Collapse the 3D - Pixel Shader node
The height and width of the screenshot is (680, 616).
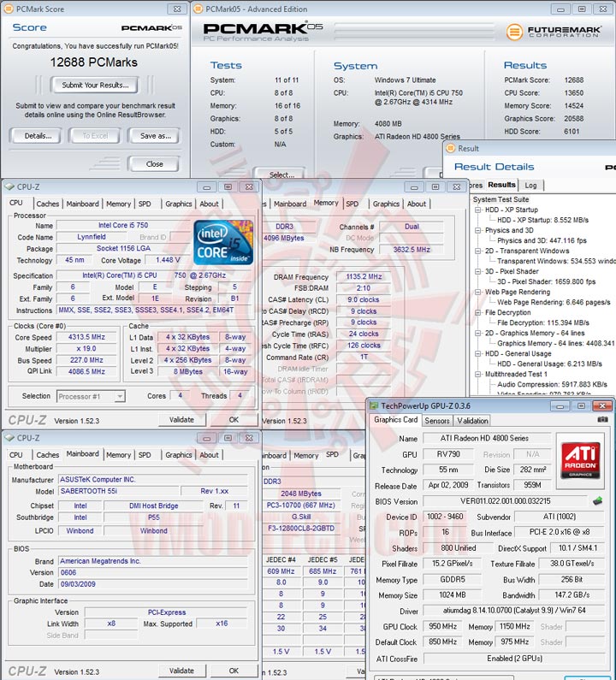pyautogui.click(x=477, y=271)
